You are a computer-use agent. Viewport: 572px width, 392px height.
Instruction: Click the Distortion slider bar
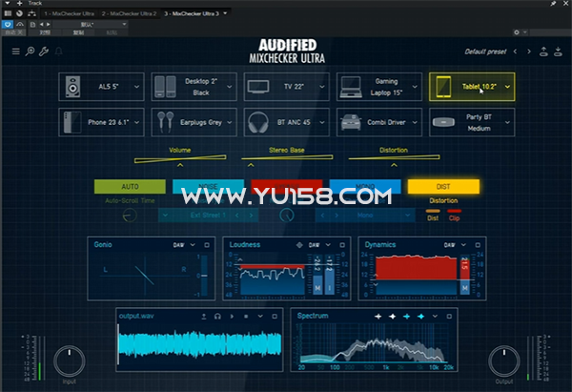394,157
